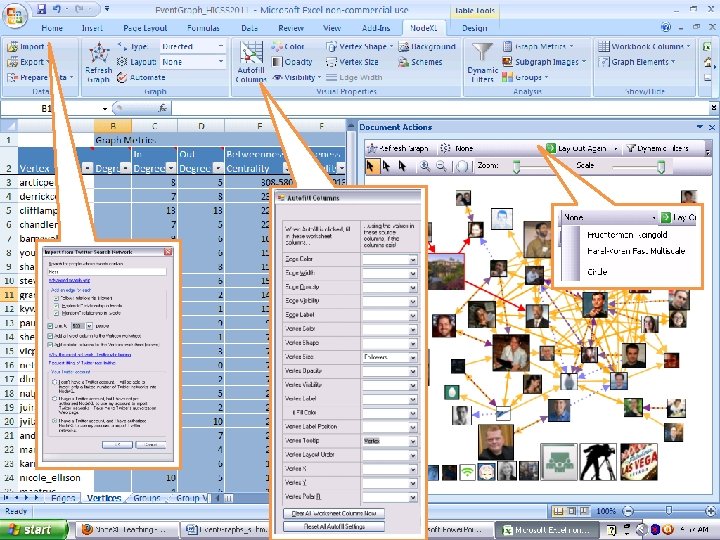Click the Color icon in Visual Properties
Viewport: 720px width, 540px height.
point(277,46)
